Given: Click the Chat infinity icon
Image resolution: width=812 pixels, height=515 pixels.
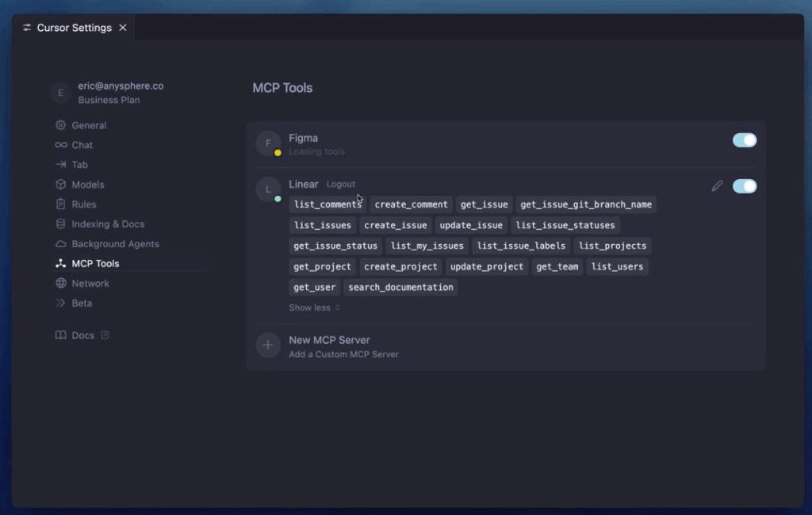Looking at the screenshot, I should (x=61, y=145).
